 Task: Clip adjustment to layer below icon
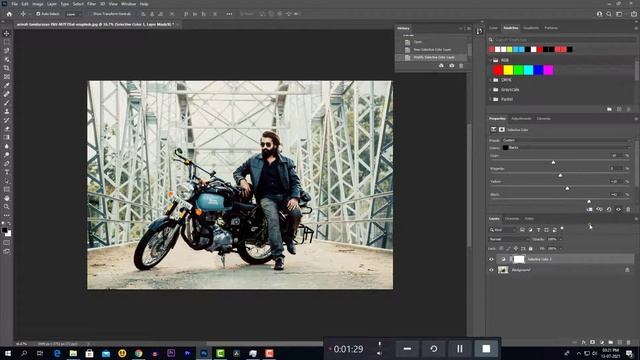point(589,209)
